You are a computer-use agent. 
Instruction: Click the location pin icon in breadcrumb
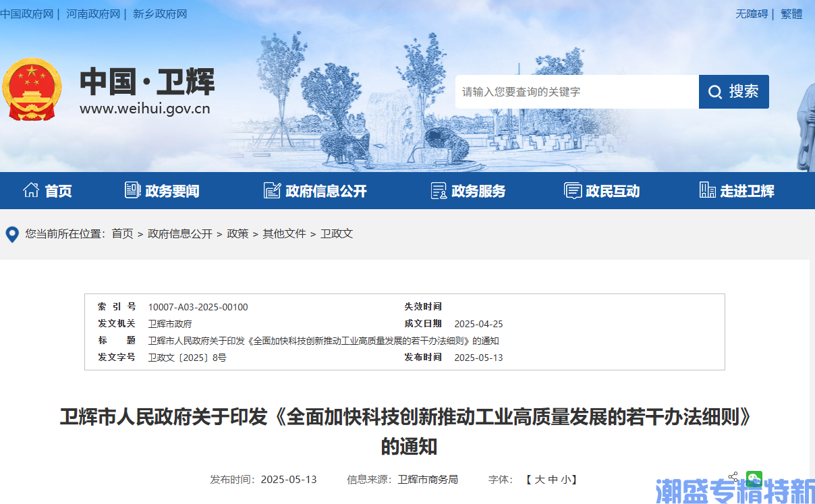12,234
